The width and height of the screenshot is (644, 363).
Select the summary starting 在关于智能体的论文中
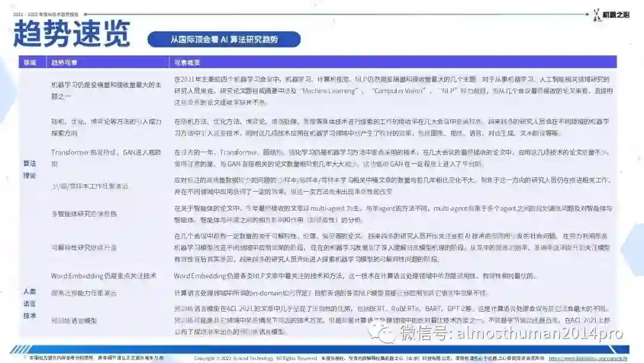point(393,214)
